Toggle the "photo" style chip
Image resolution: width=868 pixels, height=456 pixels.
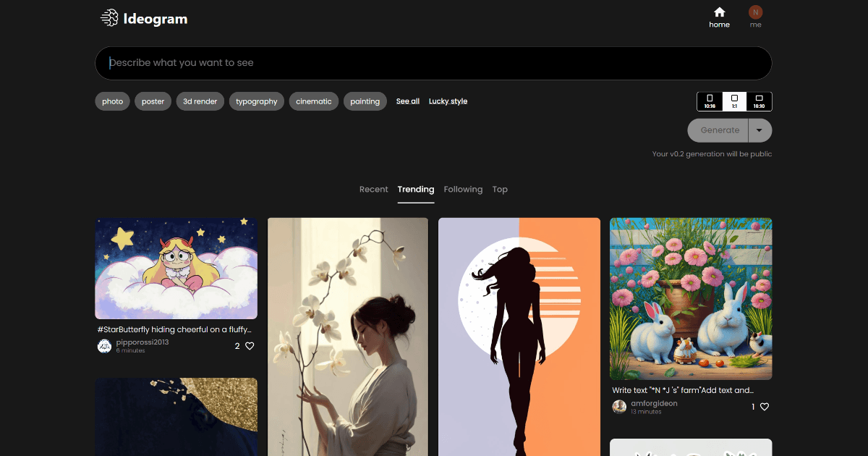click(x=112, y=101)
